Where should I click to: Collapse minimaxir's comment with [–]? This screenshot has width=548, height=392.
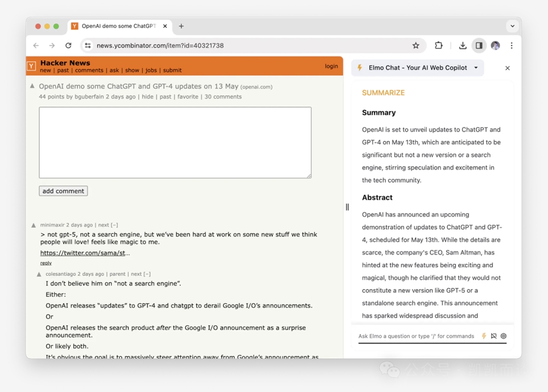[115, 225]
